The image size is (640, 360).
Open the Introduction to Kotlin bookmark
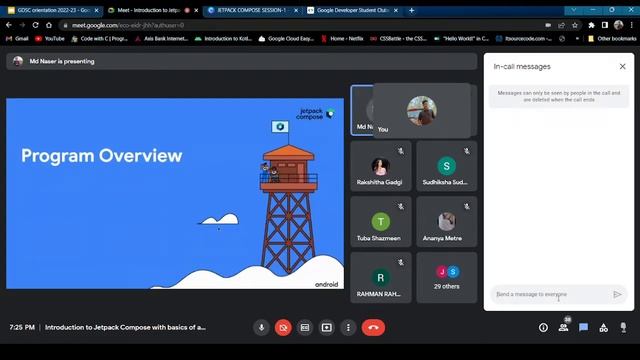224,39
